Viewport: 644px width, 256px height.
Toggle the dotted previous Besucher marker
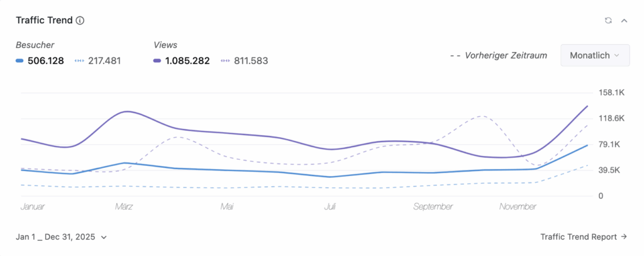click(79, 61)
